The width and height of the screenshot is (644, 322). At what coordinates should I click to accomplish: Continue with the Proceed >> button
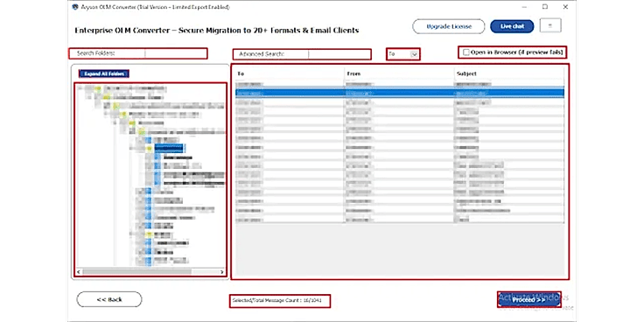[x=529, y=300]
